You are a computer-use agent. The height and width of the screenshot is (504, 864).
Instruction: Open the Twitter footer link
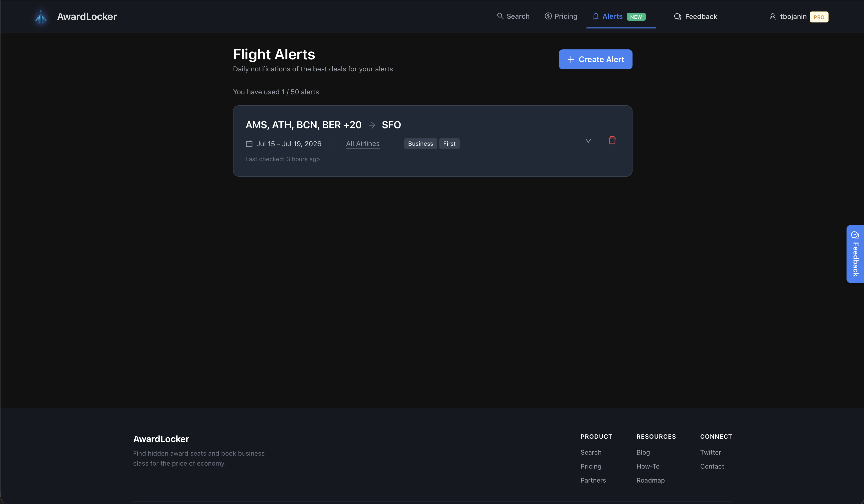710,452
